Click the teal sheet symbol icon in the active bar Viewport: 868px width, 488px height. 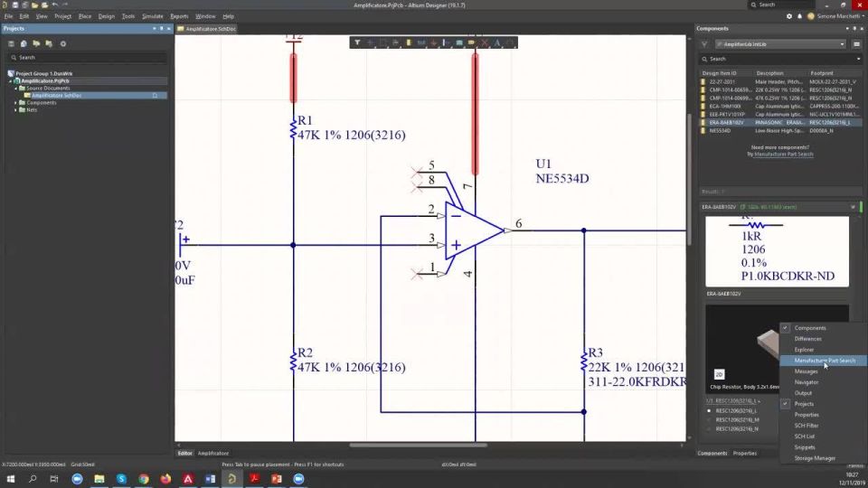tap(459, 42)
